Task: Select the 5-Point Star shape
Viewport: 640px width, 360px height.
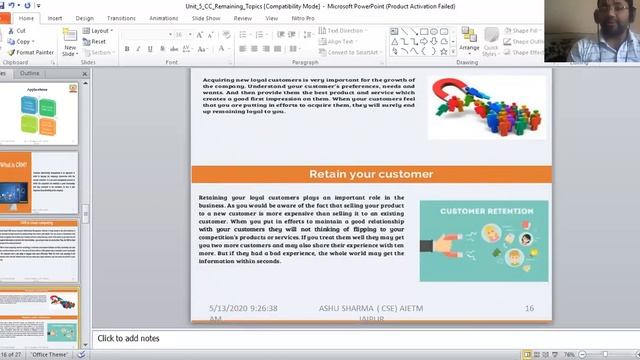Action: click(x=444, y=51)
